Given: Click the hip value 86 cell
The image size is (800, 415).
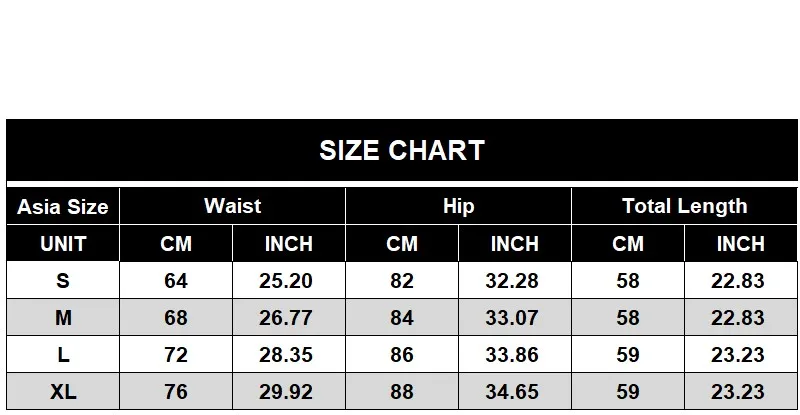Looking at the screenshot, I should tap(402, 354).
